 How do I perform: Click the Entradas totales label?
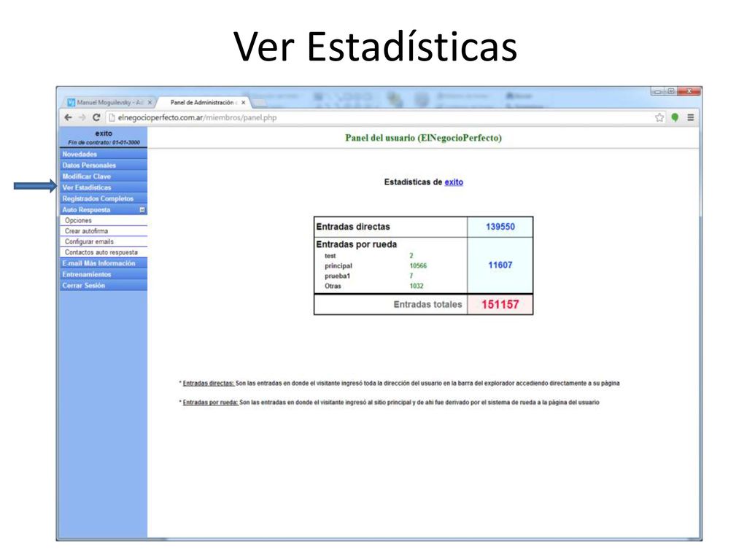coord(427,304)
